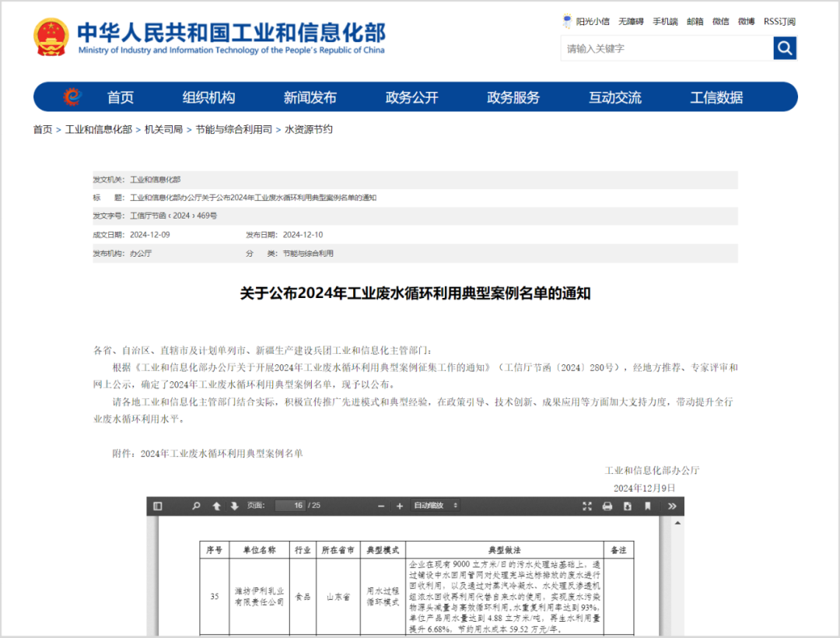Open the 自动缩放 zoom dropdown
Viewport: 840px width, 638px height.
436,507
